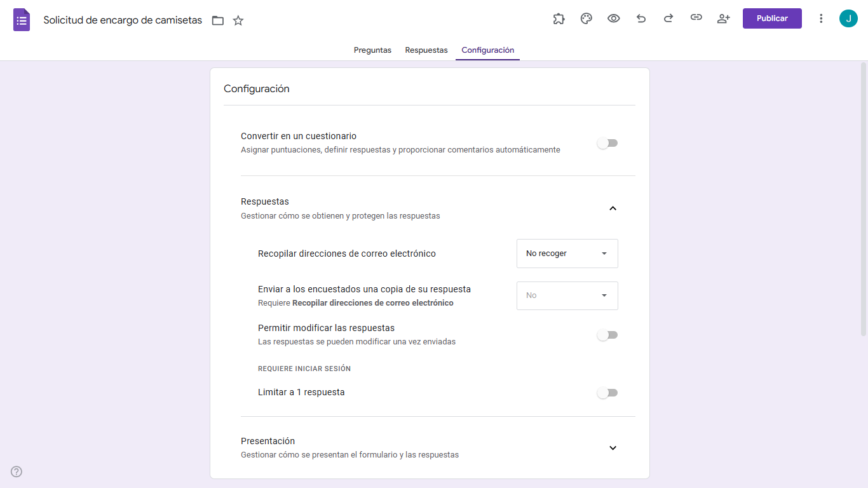This screenshot has width=868, height=488.
Task: Add collaborators with the person icon
Action: (x=723, y=18)
